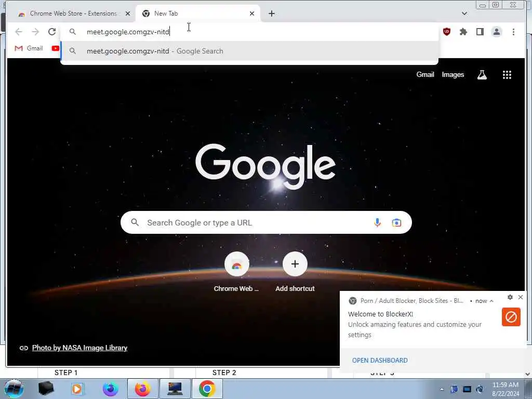Viewport: 532px width, 399px height.
Task: Open Photo by NASA Image Library link
Action: click(79, 348)
